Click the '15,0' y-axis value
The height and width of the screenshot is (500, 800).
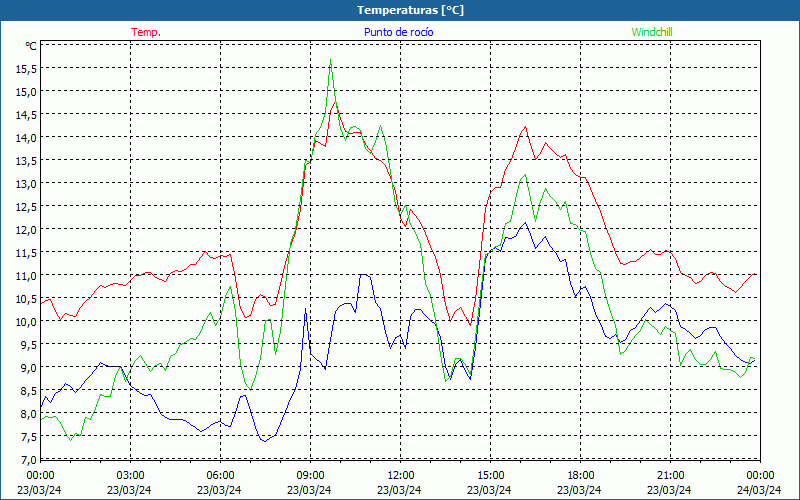point(27,92)
